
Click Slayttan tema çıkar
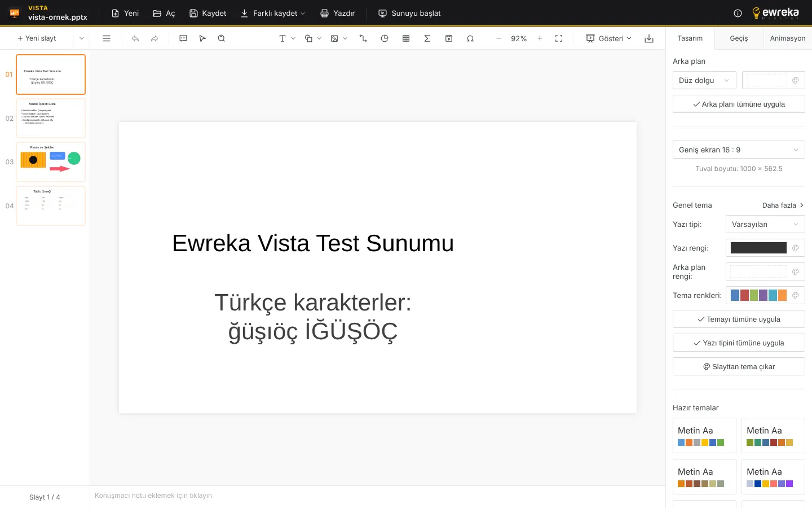[739, 366]
